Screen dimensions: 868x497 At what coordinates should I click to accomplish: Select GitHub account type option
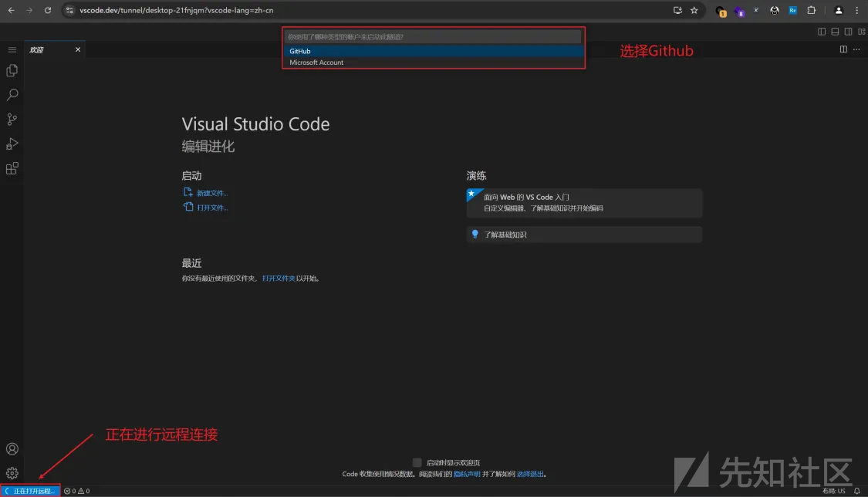point(434,51)
